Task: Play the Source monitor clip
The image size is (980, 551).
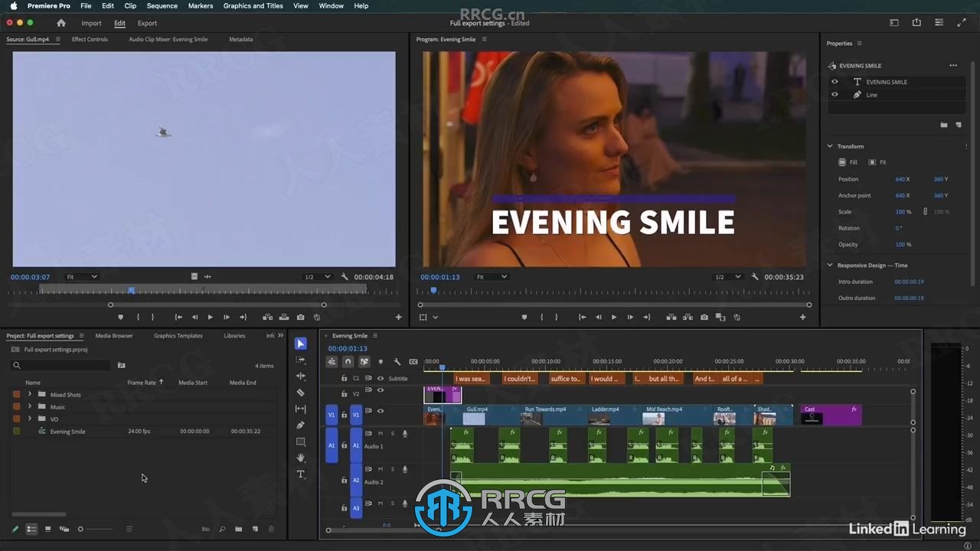Action: click(x=210, y=317)
